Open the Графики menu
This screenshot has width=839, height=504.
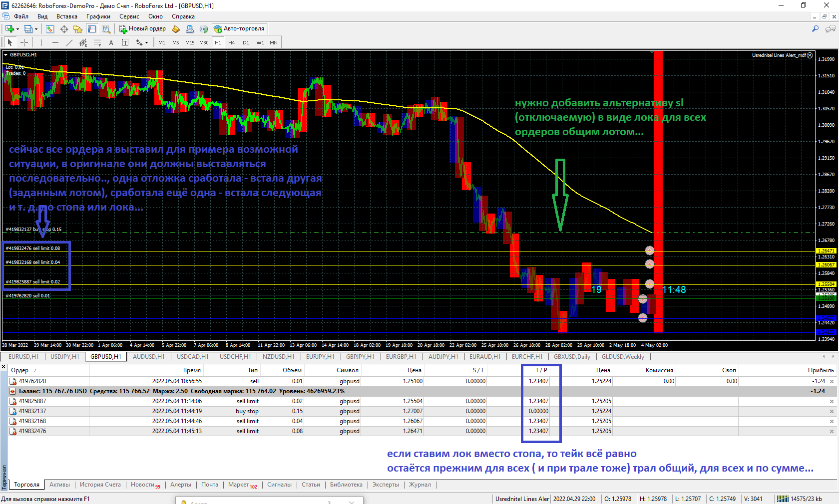click(98, 16)
